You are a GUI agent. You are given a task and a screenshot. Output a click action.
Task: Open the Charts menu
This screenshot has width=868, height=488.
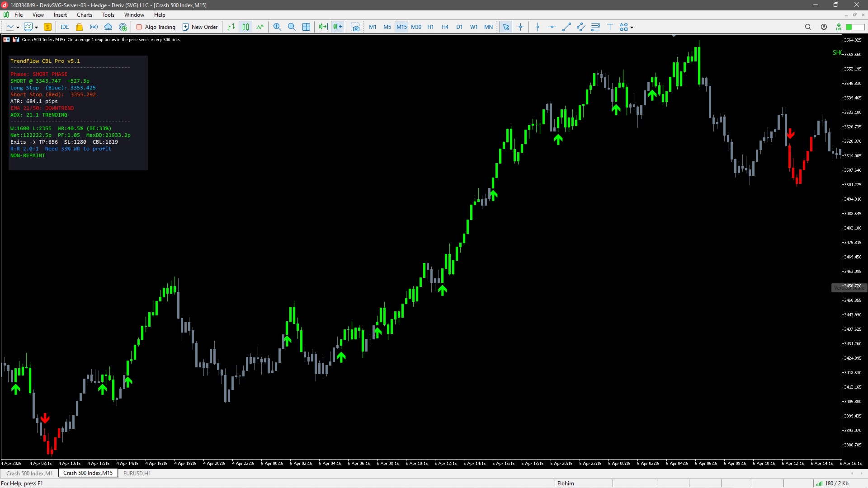coord(84,15)
